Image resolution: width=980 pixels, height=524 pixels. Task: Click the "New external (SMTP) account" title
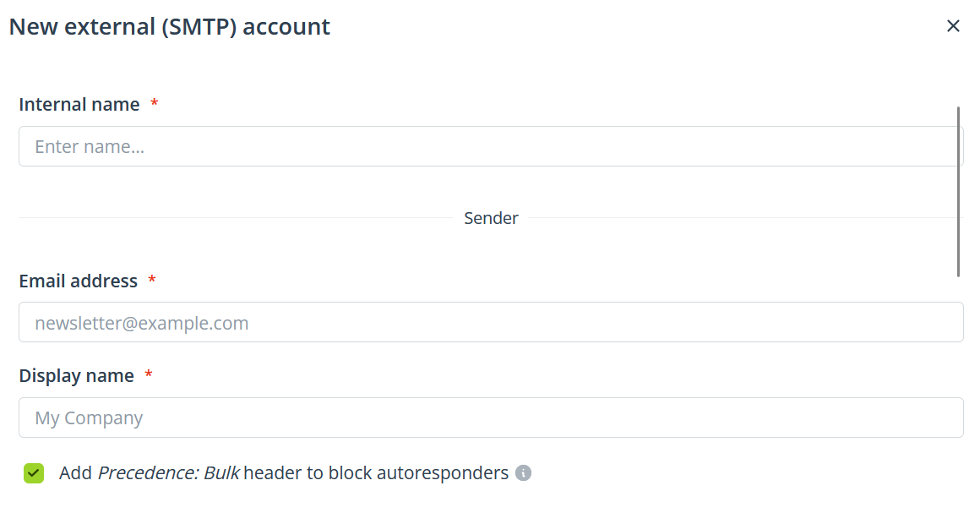[170, 27]
